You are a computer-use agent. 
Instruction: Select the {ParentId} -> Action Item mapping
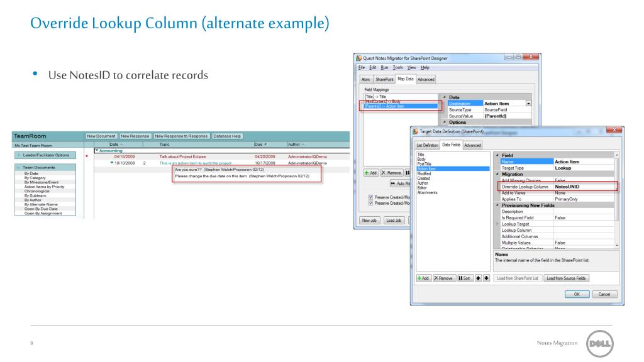401,106
